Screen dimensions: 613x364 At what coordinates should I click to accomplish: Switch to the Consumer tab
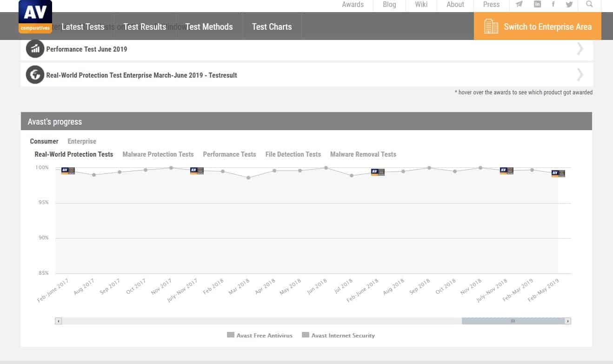coord(44,141)
